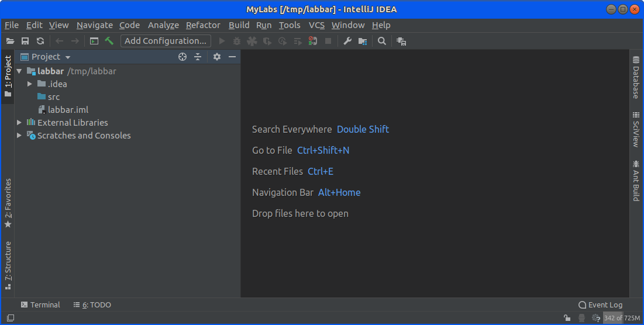644x325 pixels.
Task: Collapse the labbar project root node
Action: [19, 71]
